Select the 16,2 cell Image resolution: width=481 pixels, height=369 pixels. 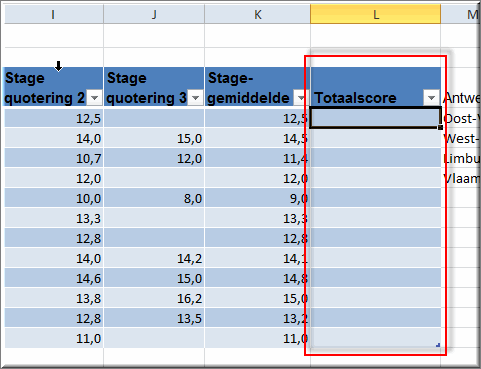[154, 298]
